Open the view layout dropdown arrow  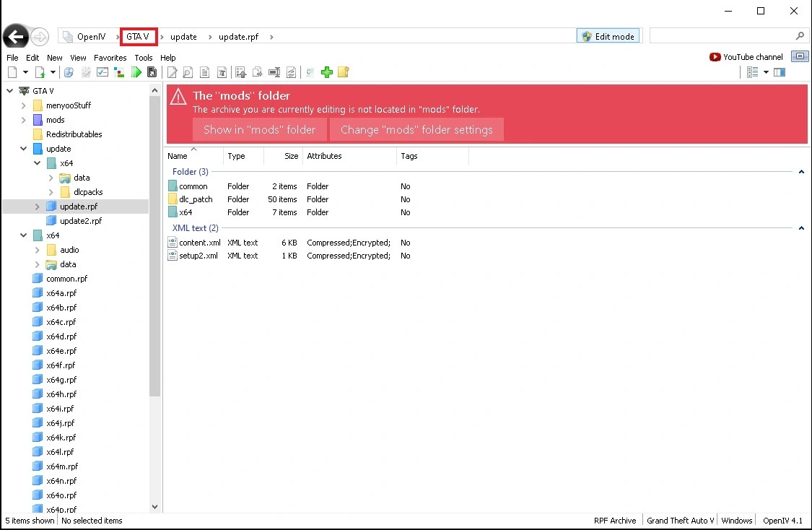tap(766, 72)
